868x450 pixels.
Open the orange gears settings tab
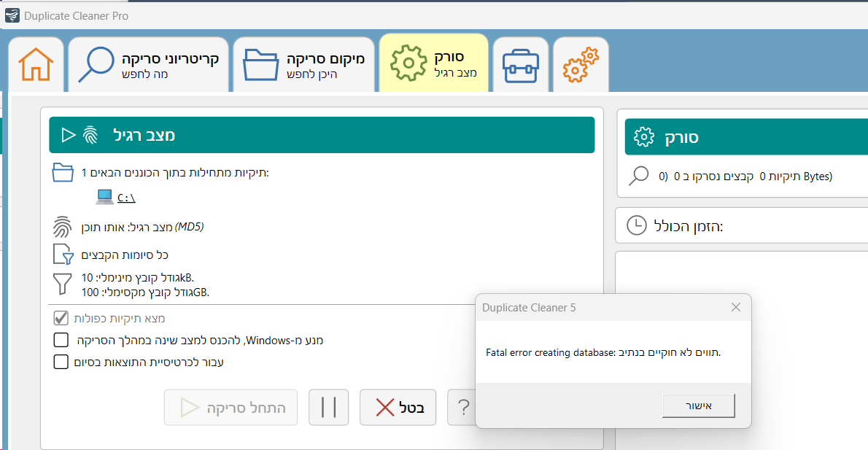coord(581,66)
